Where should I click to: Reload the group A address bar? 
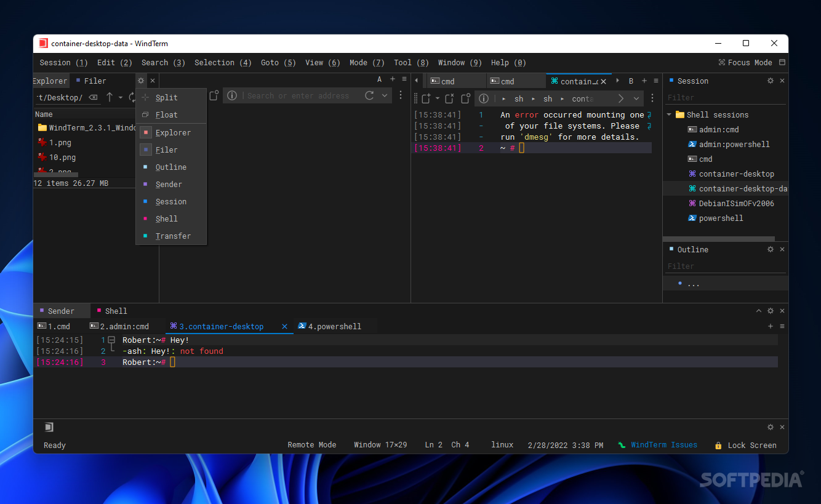click(369, 95)
